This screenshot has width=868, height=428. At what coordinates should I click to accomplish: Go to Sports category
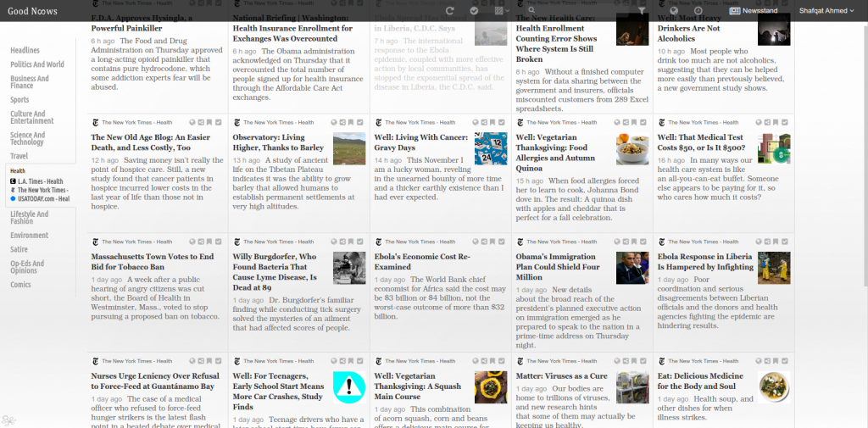(19, 100)
